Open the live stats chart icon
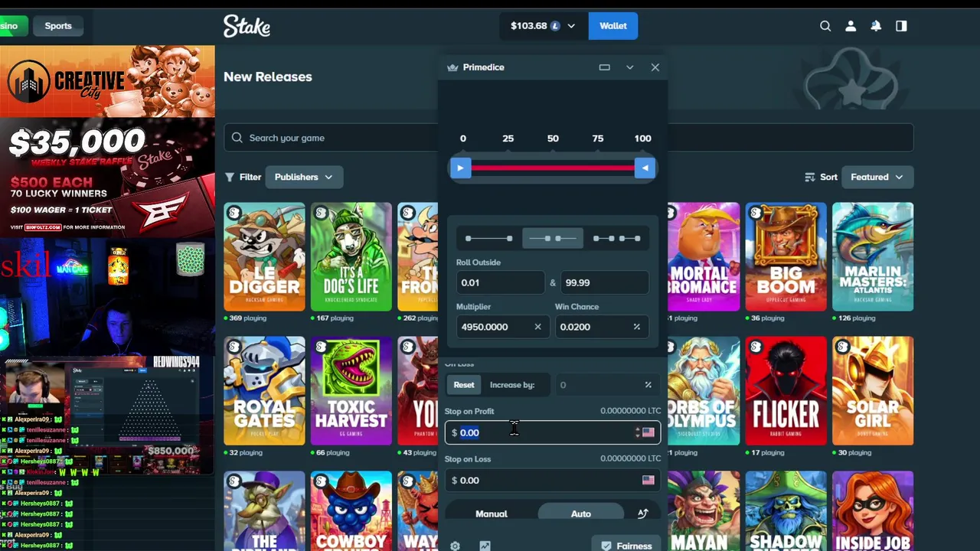 click(485, 546)
